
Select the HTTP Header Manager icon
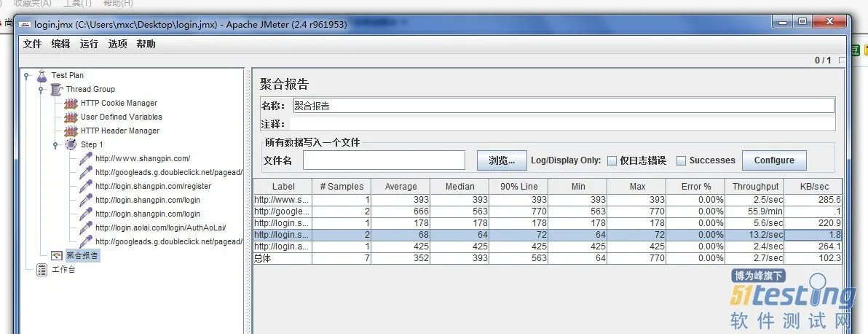pyautogui.click(x=71, y=131)
